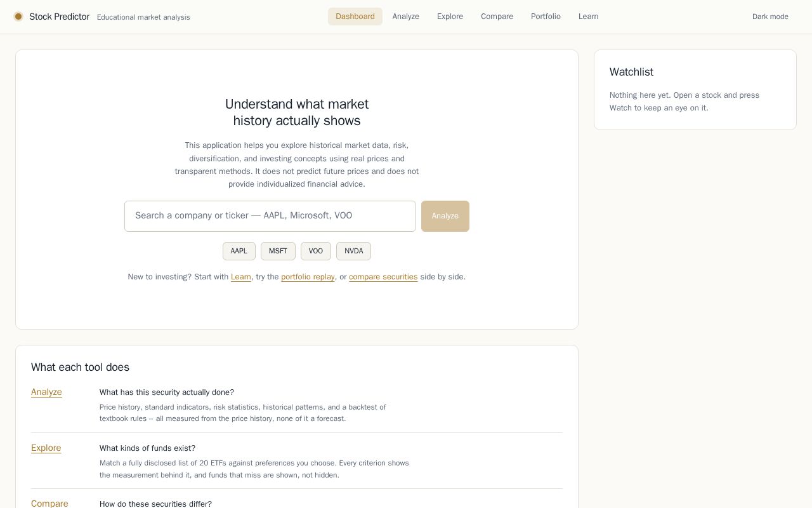
Task: Select the VOO quick ticker chip
Action: coord(316,251)
